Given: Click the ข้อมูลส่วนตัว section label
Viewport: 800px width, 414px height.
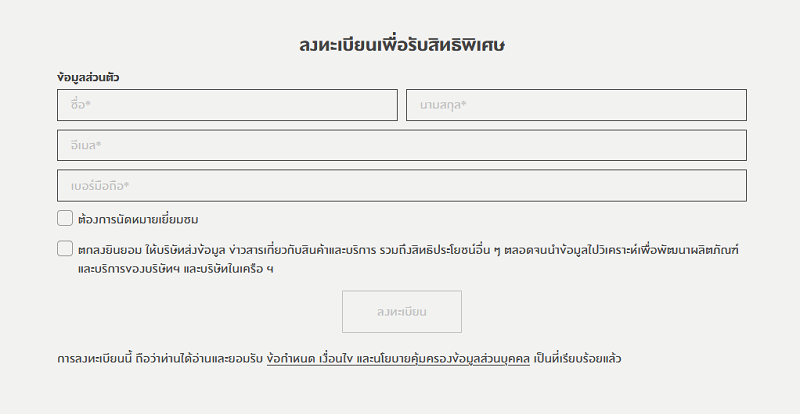Looking at the screenshot, I should coord(96,77).
